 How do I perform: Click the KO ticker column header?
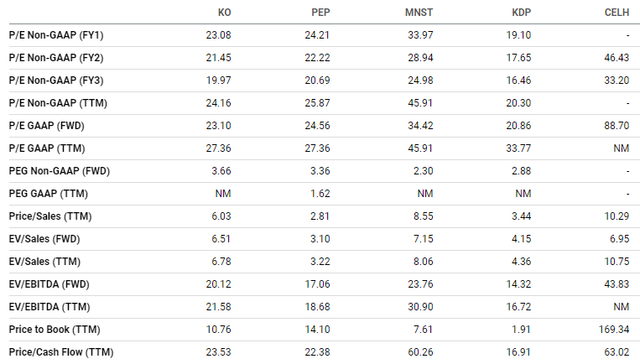tap(225, 13)
